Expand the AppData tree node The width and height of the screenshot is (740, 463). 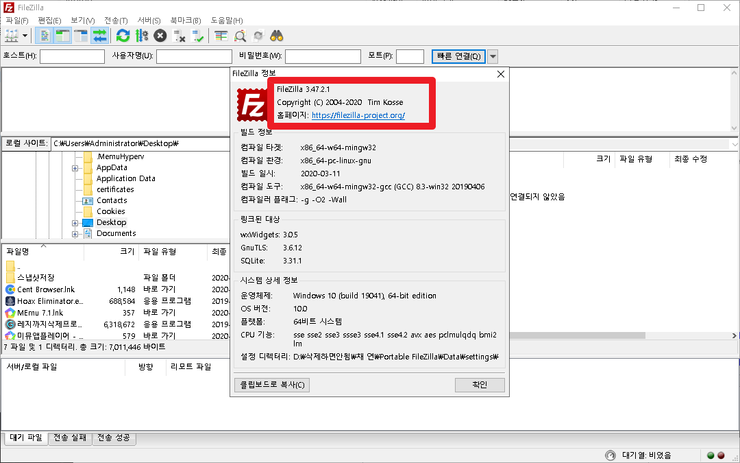(x=75, y=168)
